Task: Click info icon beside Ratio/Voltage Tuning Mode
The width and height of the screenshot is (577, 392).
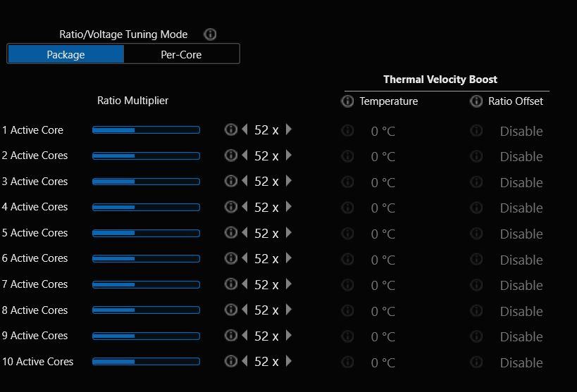Action: [x=210, y=34]
